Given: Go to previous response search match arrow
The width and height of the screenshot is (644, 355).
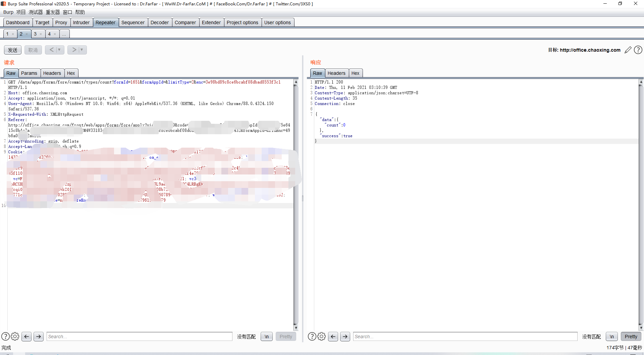Looking at the screenshot, I should click(333, 336).
